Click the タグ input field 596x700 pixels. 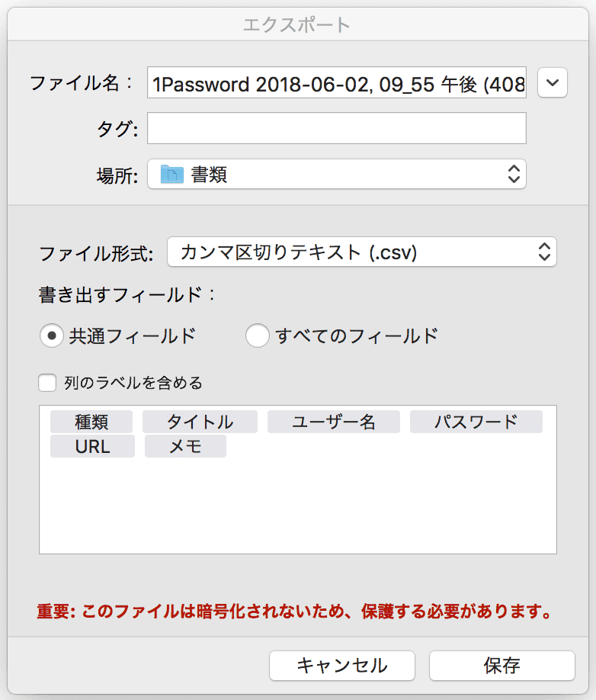click(336, 128)
